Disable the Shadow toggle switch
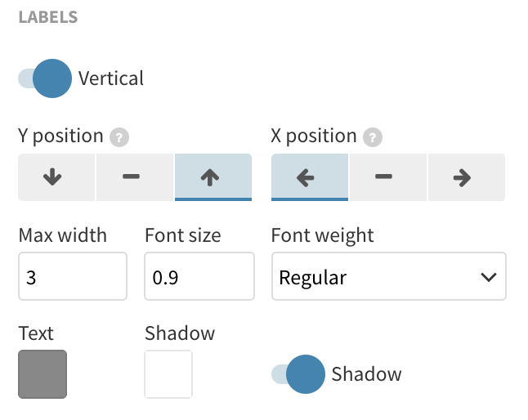Screen dimensions: 528x420 tap(298, 374)
